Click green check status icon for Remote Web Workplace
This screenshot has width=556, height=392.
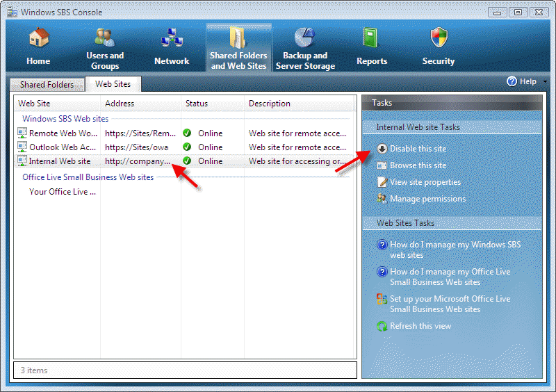click(x=187, y=133)
